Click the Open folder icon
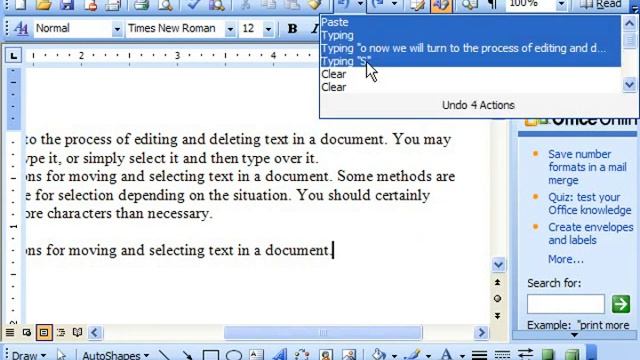 point(43,4)
